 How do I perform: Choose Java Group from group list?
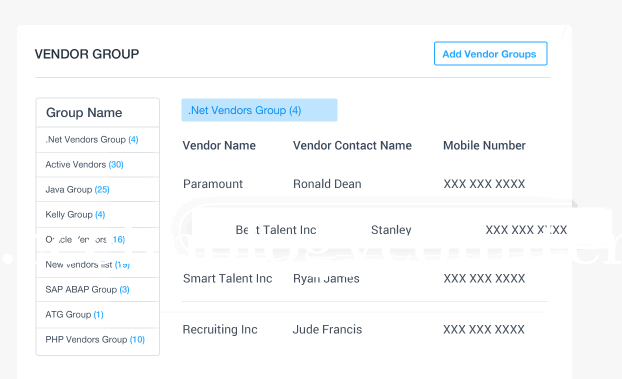point(98,190)
